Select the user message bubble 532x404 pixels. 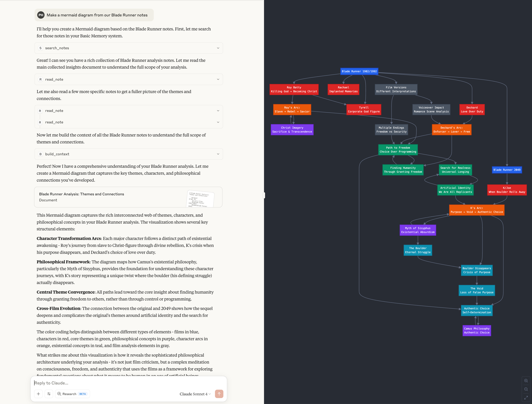(97, 15)
